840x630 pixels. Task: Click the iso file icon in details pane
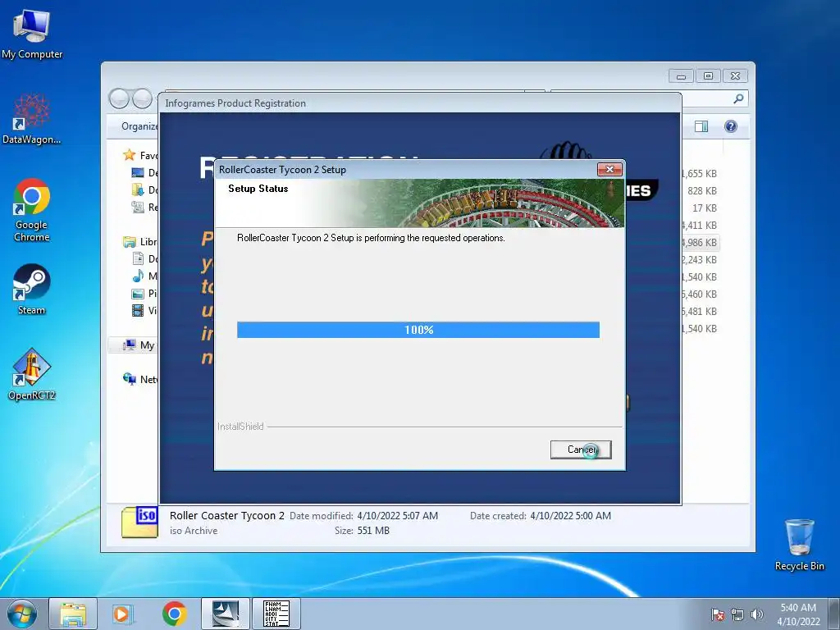pos(139,523)
